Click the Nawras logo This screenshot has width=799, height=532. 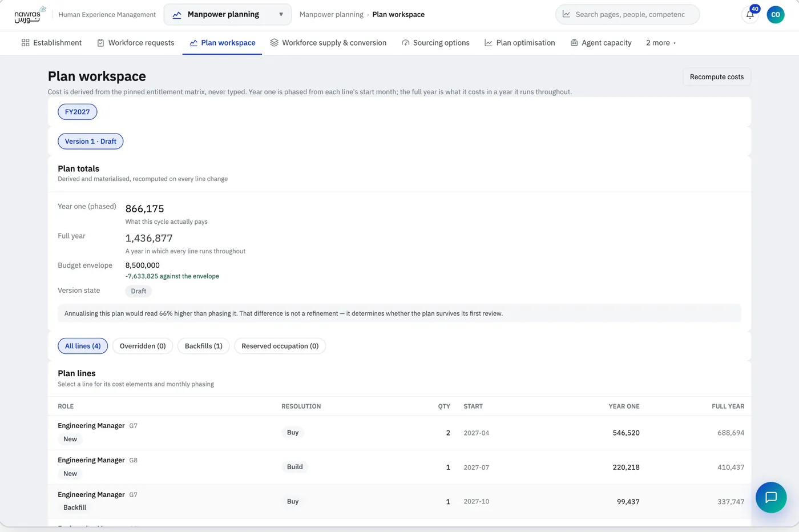click(x=29, y=14)
